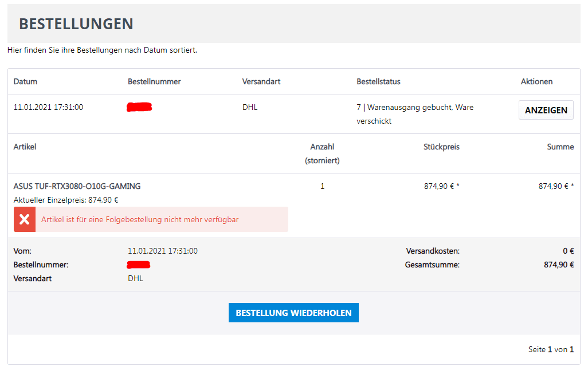Click the red X error icon

click(25, 220)
